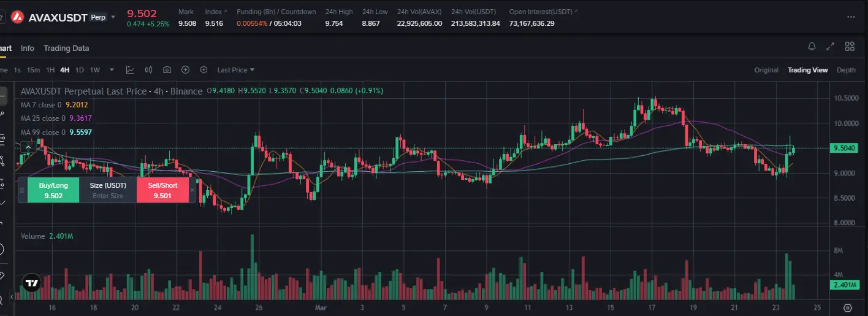Click the 24h High value 9.754
Screen dimensions: 868x316
coord(334,23)
